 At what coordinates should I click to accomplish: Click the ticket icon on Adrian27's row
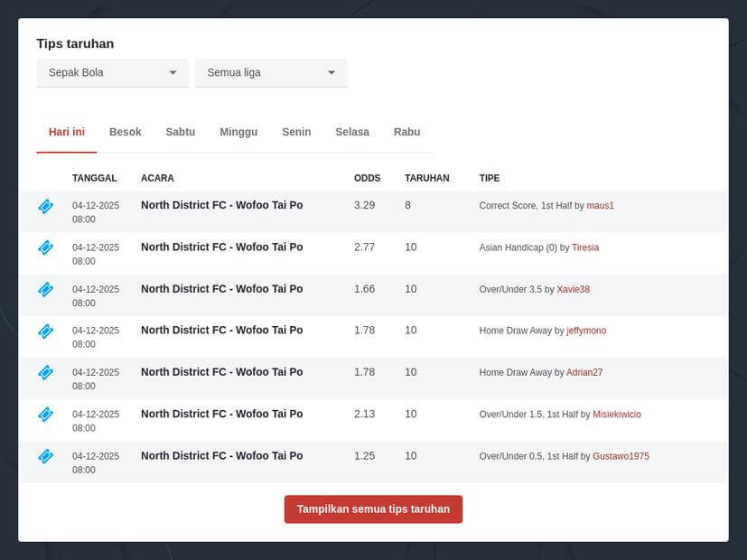coord(45,372)
